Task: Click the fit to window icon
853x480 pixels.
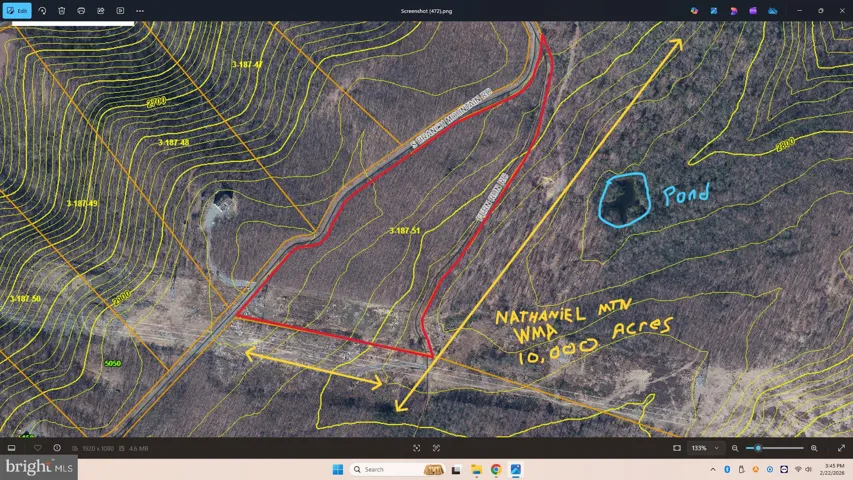Action: click(417, 448)
